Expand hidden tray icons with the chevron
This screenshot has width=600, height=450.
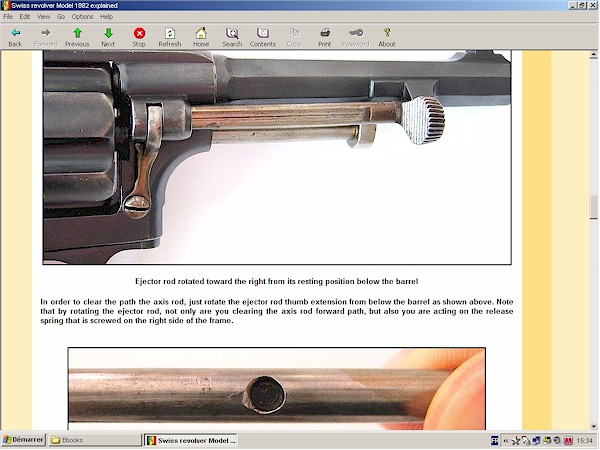tap(505, 441)
